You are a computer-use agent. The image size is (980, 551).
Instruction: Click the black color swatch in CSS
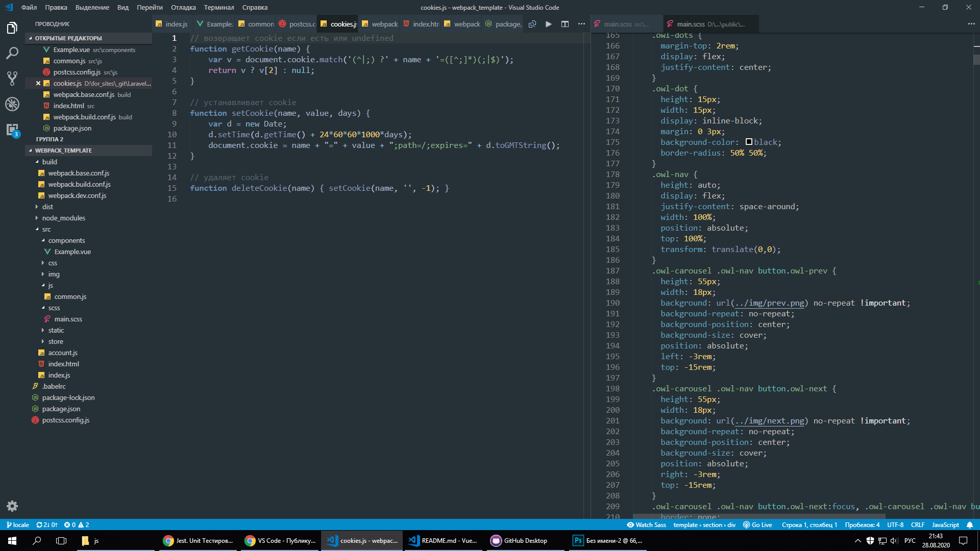click(749, 142)
